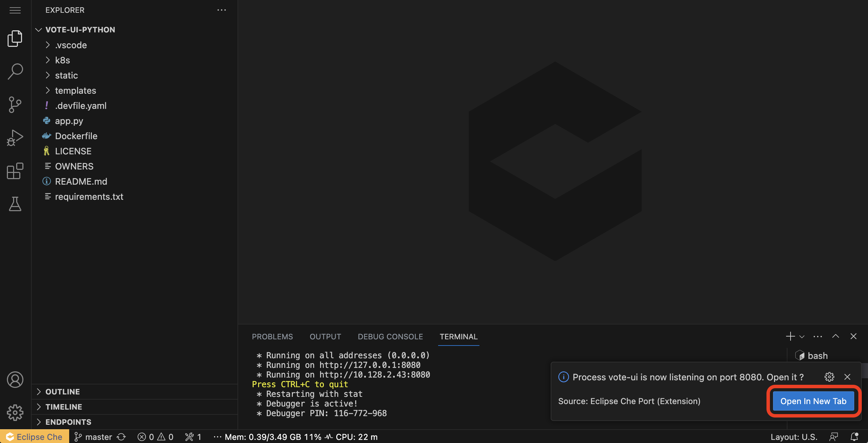Open the Dockerfile

click(135, 136)
